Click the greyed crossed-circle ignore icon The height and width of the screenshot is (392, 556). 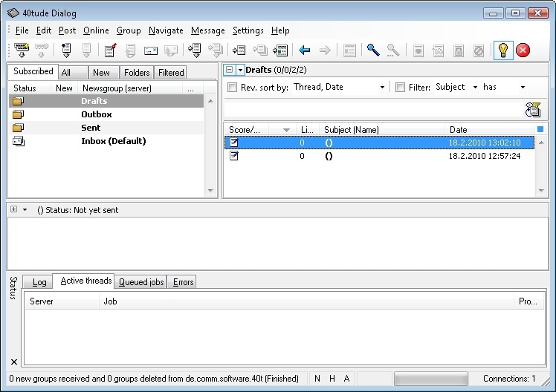[479, 50]
